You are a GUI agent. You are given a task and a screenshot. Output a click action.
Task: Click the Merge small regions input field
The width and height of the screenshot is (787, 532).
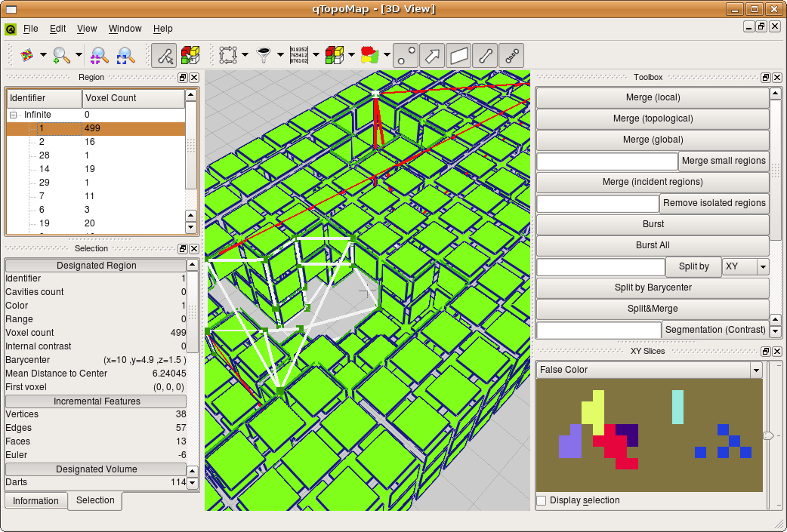(607, 161)
